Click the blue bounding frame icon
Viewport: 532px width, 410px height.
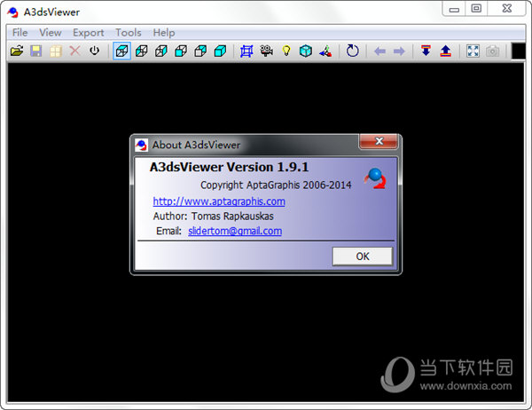[246, 51]
